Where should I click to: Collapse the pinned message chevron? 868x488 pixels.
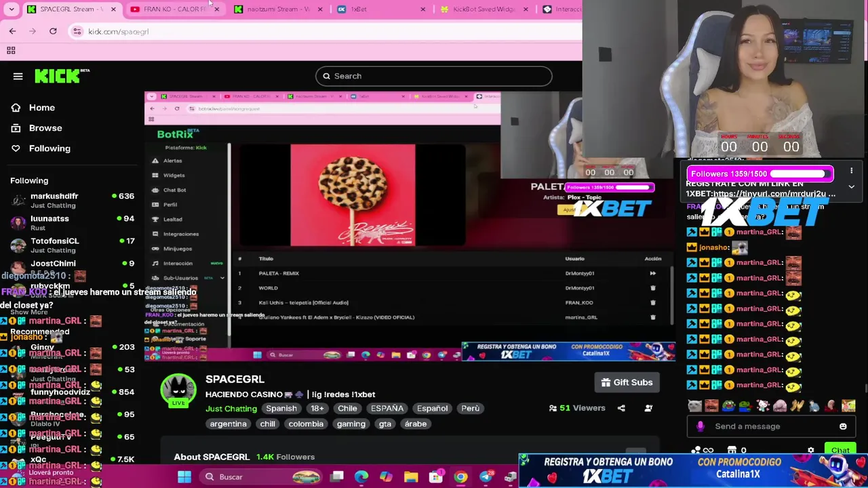click(851, 187)
